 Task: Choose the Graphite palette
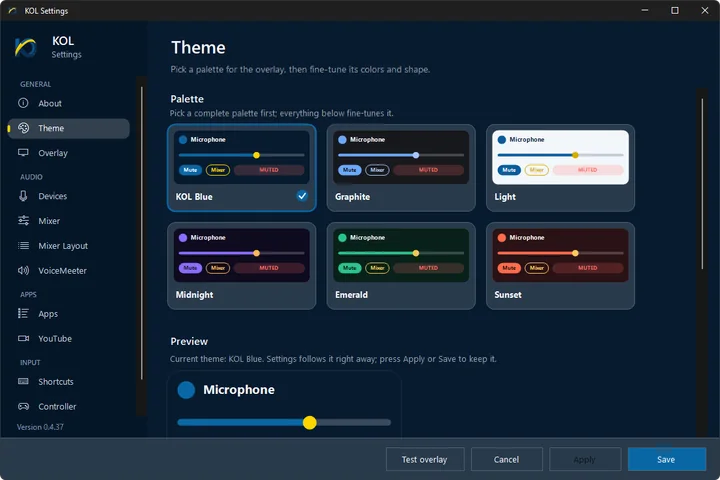click(x=401, y=168)
